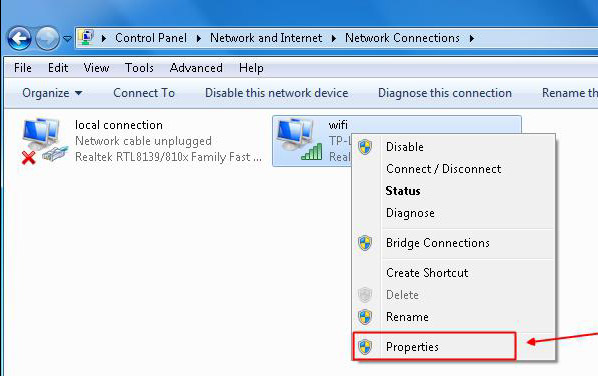Open the Tools menu

tap(139, 68)
